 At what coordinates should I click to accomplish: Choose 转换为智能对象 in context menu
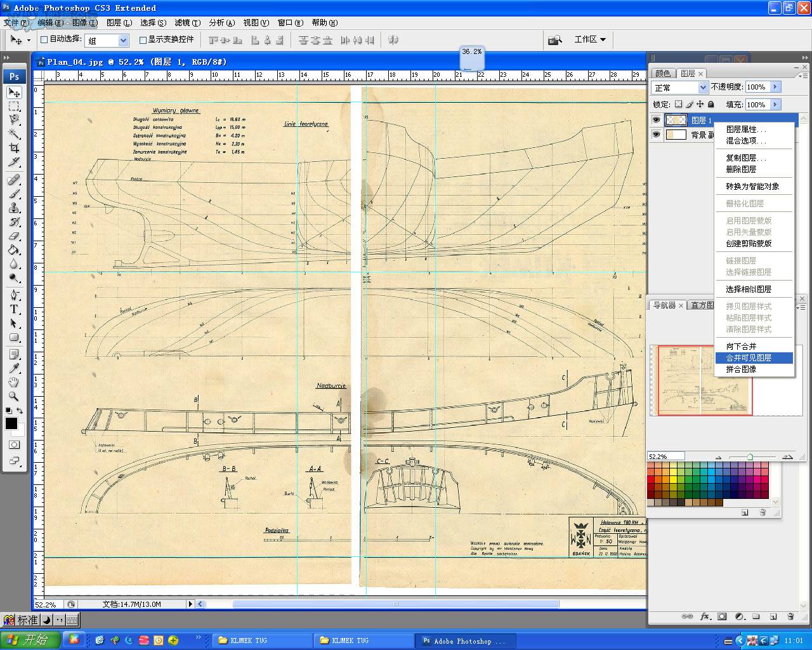click(x=754, y=187)
